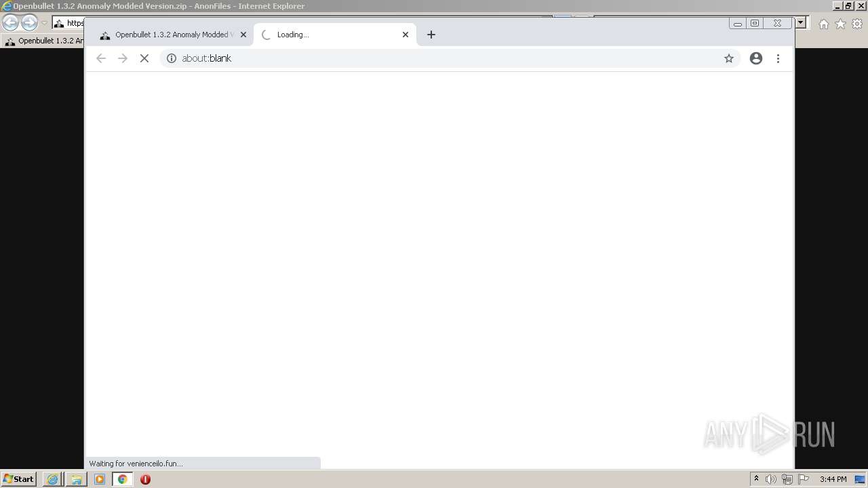The image size is (868, 488).
Task: Select the Loading... tab
Action: (335, 35)
